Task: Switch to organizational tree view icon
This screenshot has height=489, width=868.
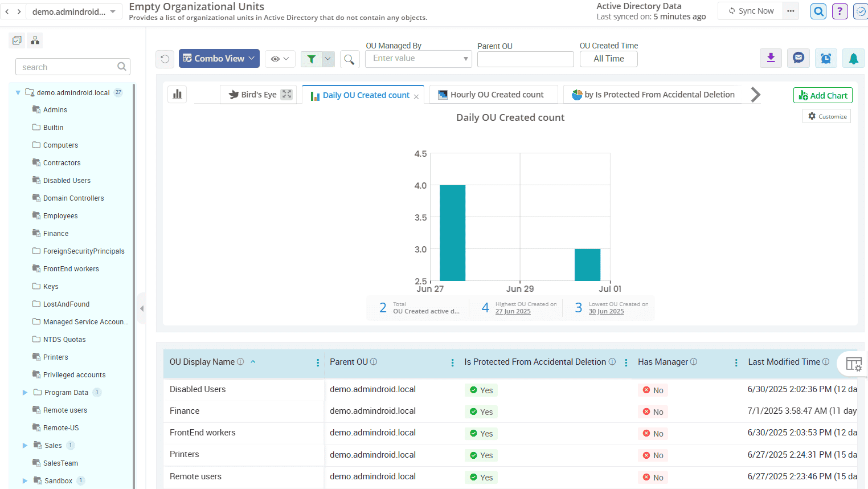Action: (35, 40)
